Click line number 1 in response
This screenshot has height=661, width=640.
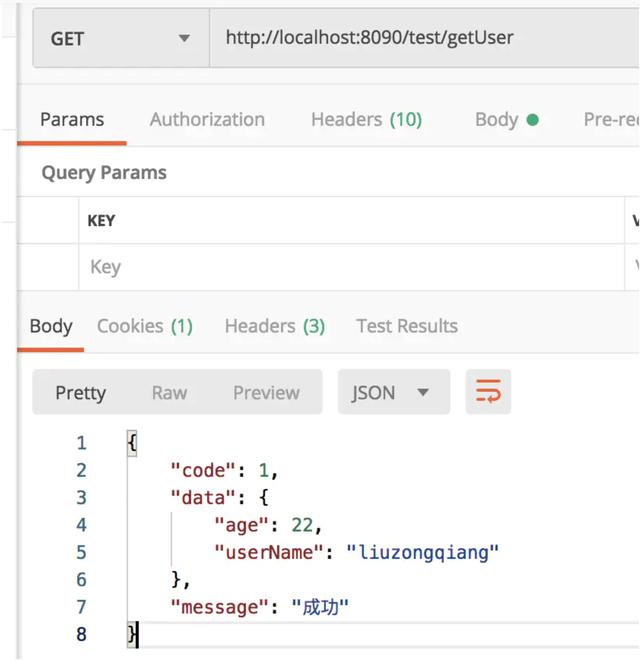click(81, 443)
